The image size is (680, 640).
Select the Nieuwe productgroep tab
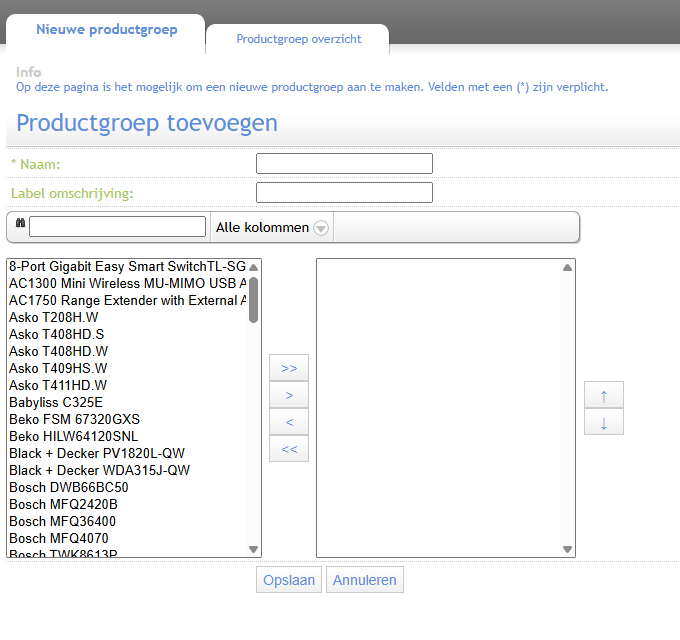click(106, 30)
